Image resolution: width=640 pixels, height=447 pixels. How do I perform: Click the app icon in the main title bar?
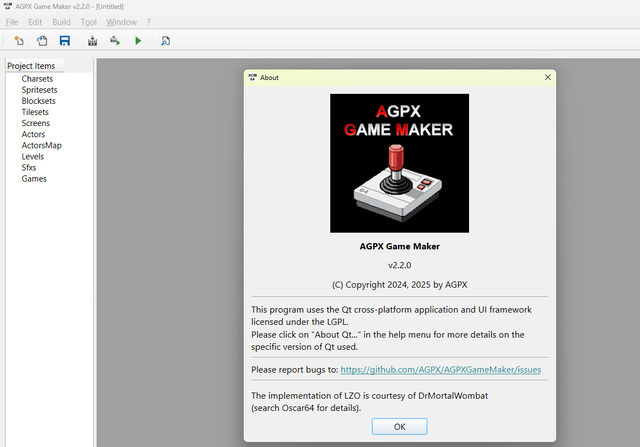[7, 6]
